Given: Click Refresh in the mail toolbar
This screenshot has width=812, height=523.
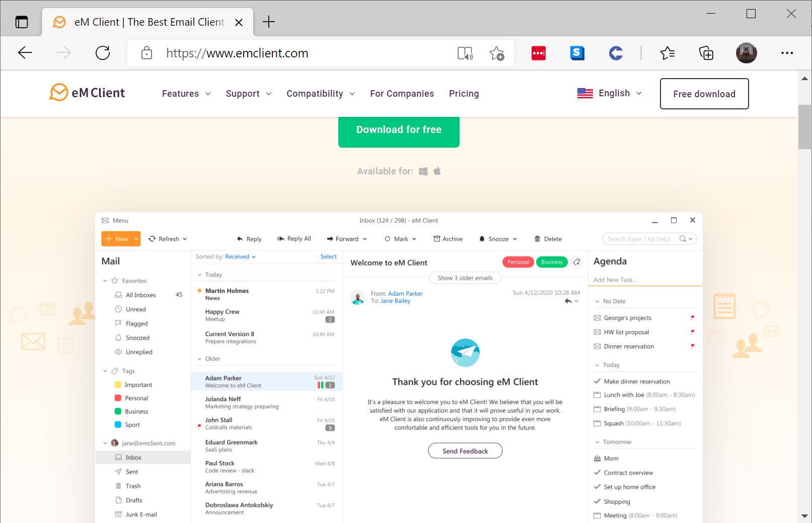Looking at the screenshot, I should point(168,239).
